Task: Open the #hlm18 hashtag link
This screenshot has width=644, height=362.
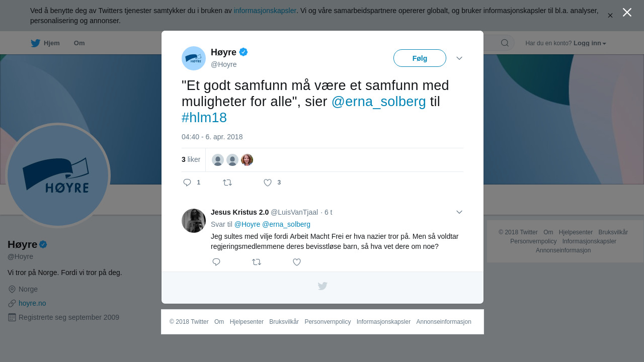Action: click(x=204, y=118)
